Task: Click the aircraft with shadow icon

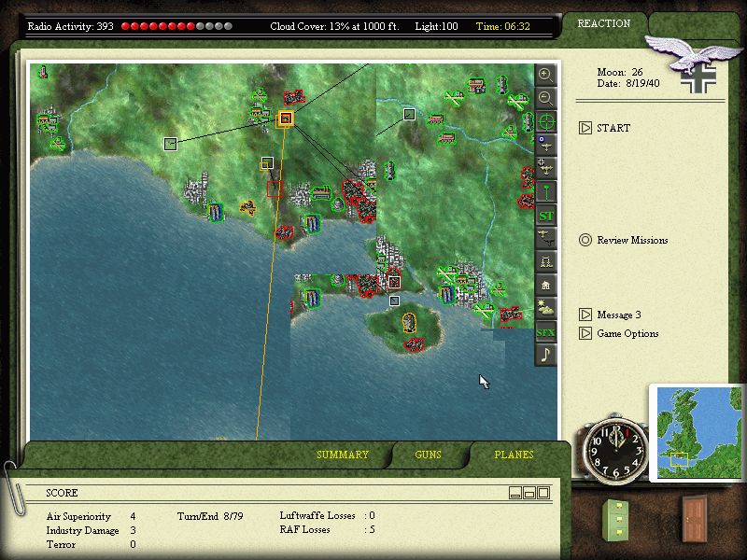Action: pyautogui.click(x=545, y=238)
